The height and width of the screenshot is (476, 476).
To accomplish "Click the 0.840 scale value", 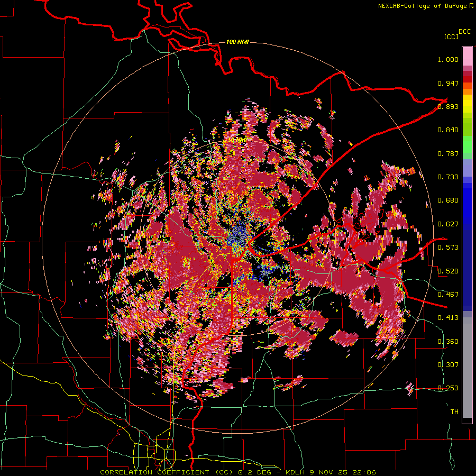I will pyautogui.click(x=448, y=130).
